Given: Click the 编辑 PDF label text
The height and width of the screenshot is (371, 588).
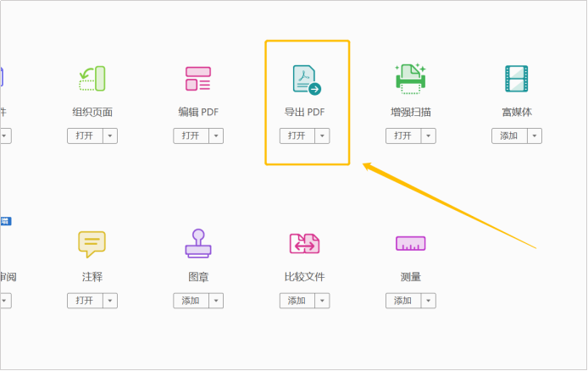Looking at the screenshot, I should (x=198, y=112).
